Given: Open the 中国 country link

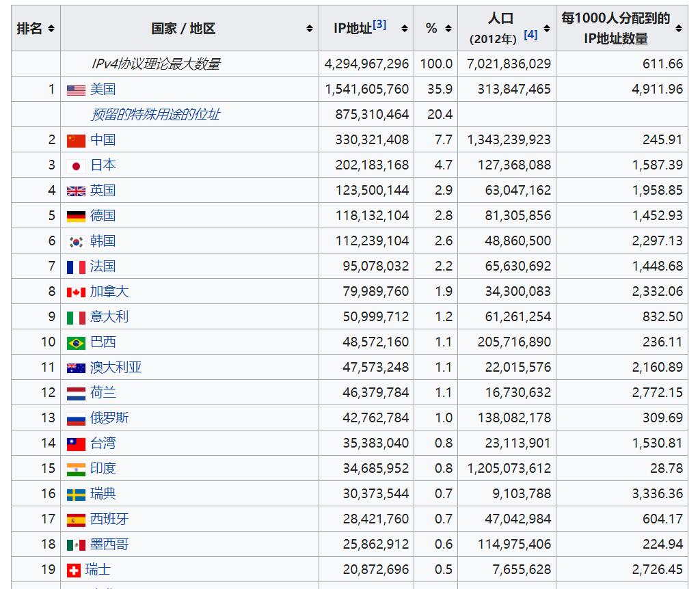Looking at the screenshot, I should pyautogui.click(x=103, y=139).
